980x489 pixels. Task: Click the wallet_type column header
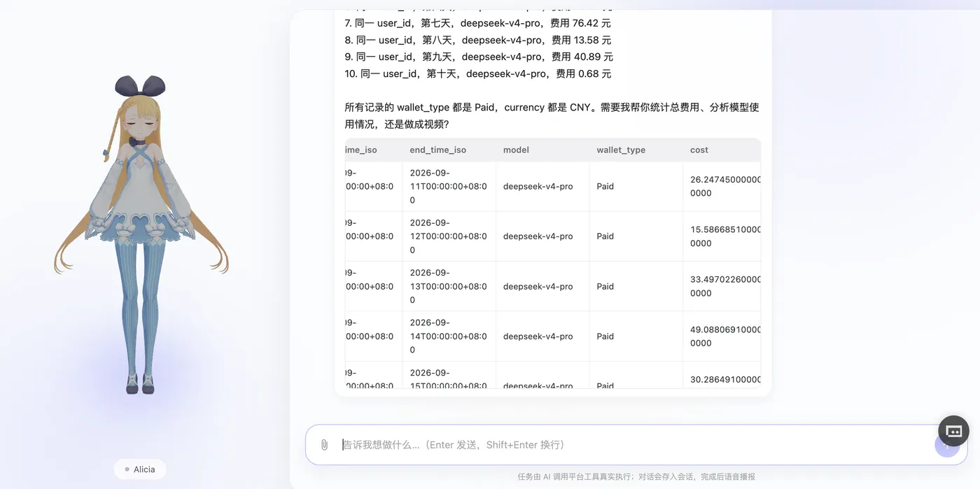pos(621,150)
